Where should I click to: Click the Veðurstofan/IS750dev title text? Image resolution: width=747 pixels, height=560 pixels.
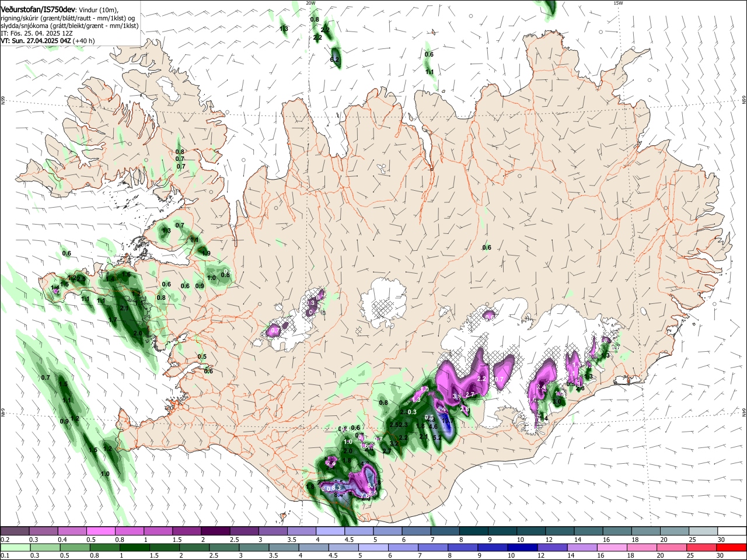38,10
